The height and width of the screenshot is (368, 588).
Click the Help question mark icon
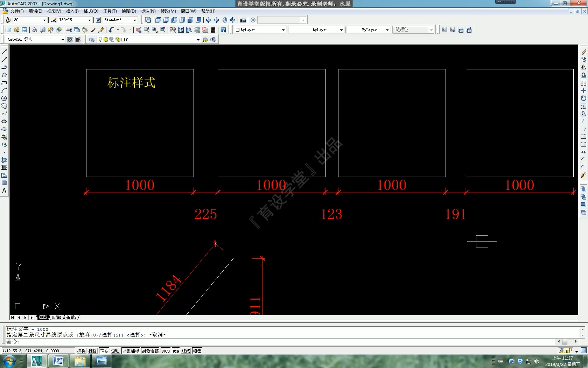tap(223, 30)
